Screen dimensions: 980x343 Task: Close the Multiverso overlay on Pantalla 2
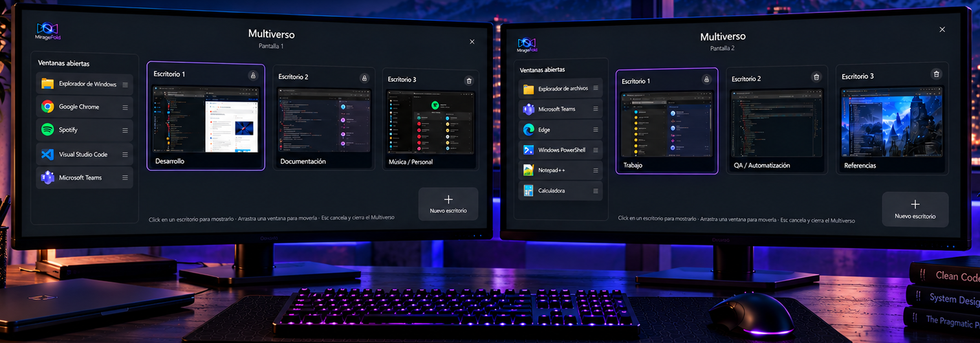click(x=942, y=29)
